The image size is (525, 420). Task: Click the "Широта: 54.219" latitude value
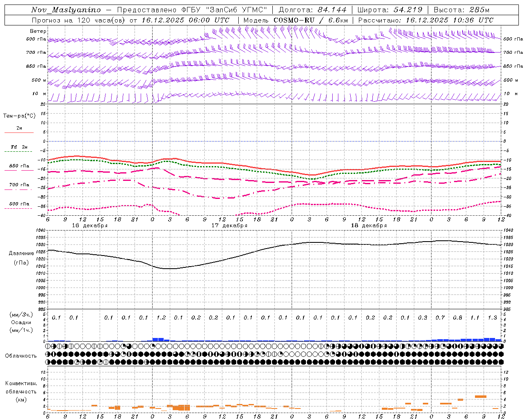click(x=390, y=10)
